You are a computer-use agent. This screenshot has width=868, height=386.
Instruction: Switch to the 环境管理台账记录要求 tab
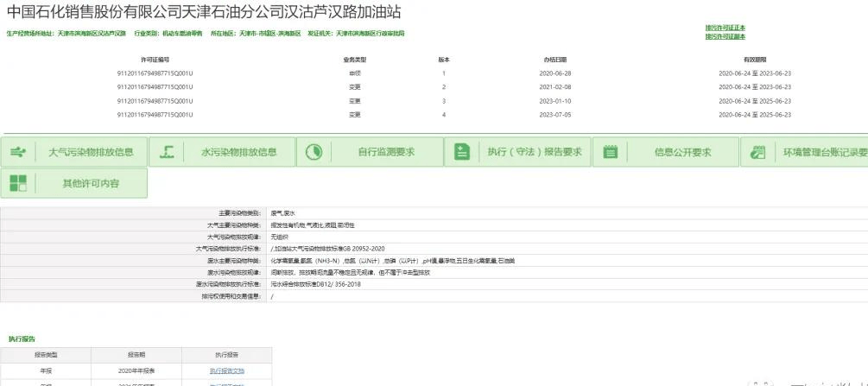tap(804, 152)
